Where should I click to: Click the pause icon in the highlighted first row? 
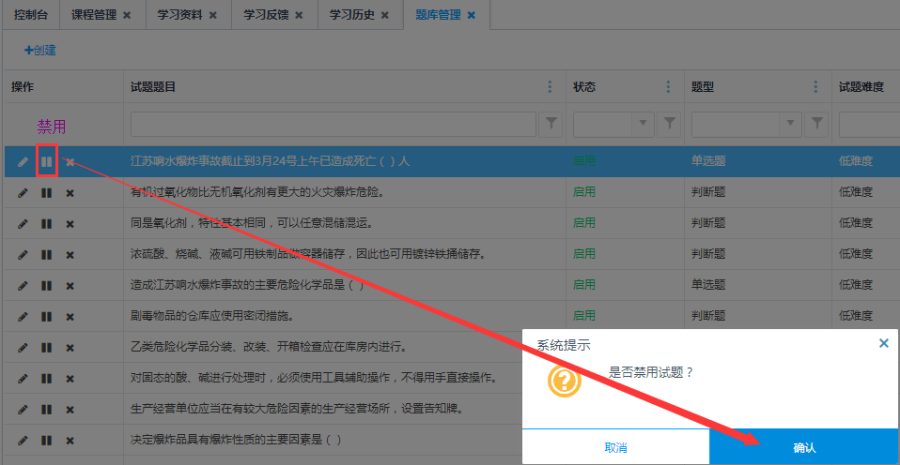pos(46,161)
